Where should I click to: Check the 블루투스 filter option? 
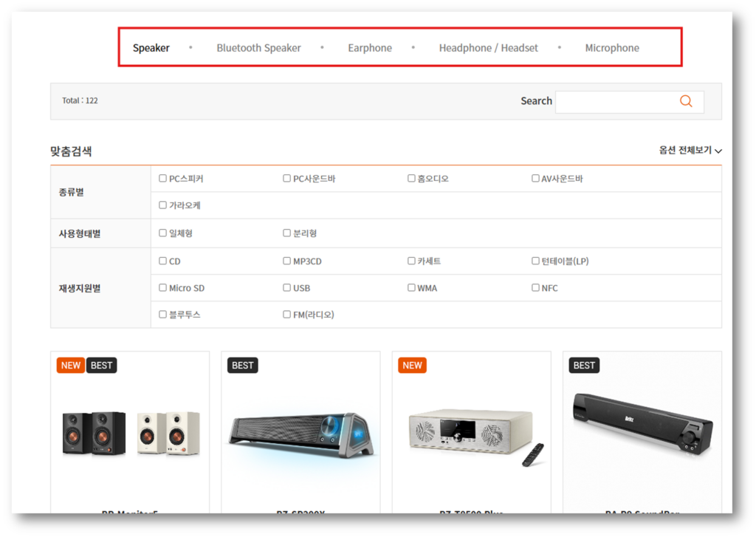(x=163, y=314)
